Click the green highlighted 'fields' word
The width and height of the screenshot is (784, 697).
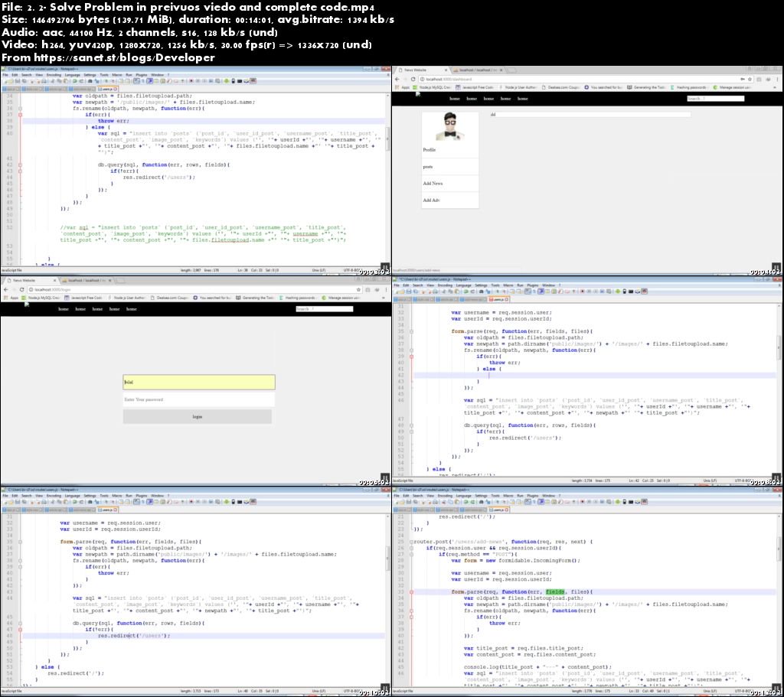(555, 592)
